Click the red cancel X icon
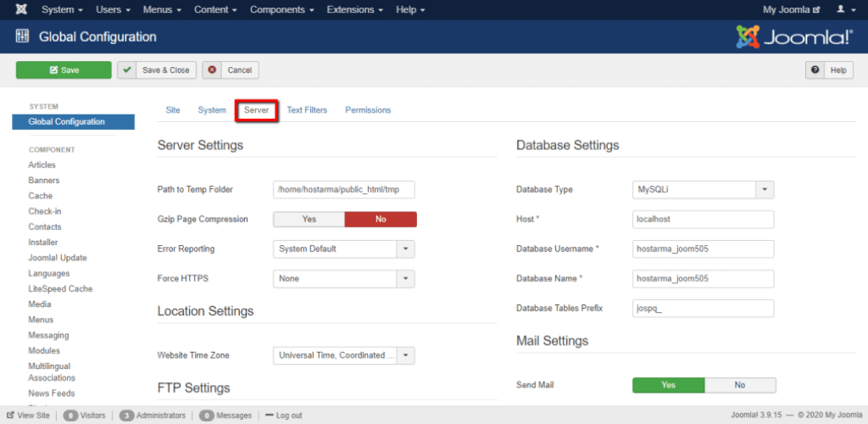 pyautogui.click(x=212, y=70)
